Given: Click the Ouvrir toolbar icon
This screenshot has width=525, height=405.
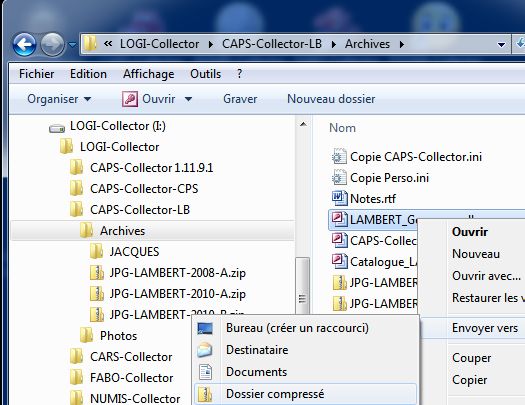Looking at the screenshot, I should tap(130, 99).
